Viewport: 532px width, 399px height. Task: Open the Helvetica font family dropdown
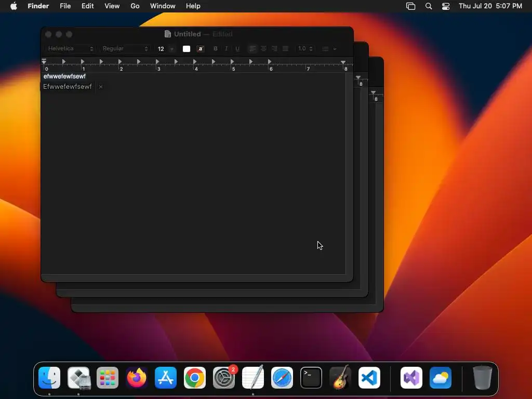70,48
